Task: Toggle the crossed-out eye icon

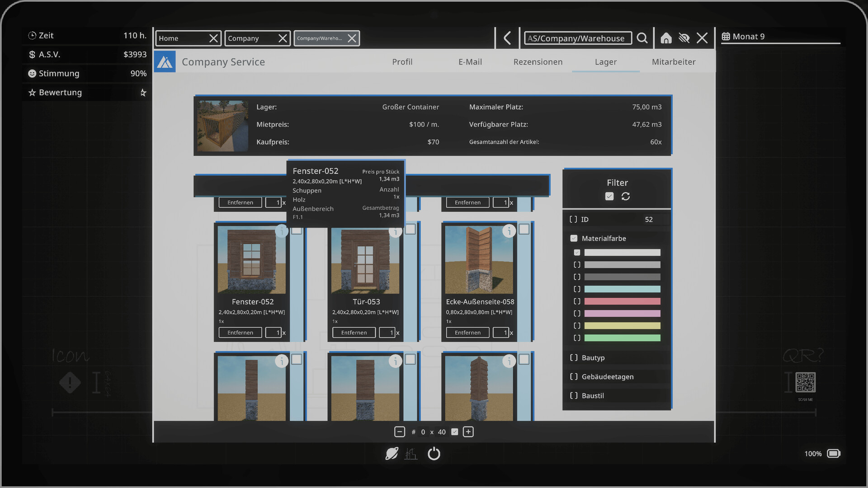Action: (x=684, y=38)
